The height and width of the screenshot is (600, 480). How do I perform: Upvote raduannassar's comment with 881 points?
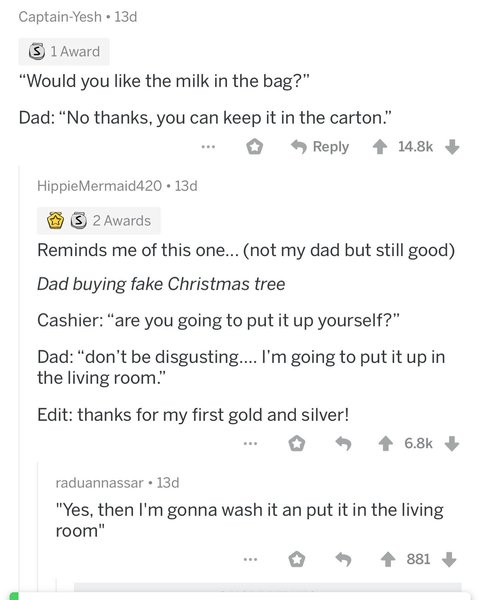[388, 560]
